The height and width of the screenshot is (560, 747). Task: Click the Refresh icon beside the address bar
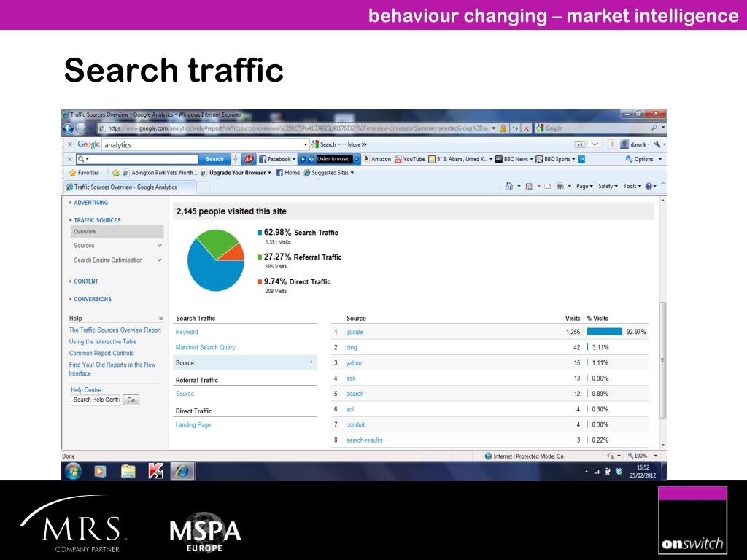coord(515,128)
